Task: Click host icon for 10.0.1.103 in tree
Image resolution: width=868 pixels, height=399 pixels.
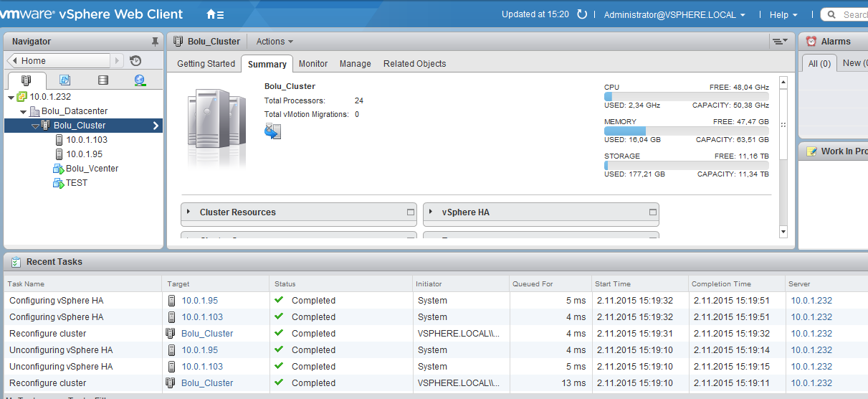Action: (x=59, y=140)
